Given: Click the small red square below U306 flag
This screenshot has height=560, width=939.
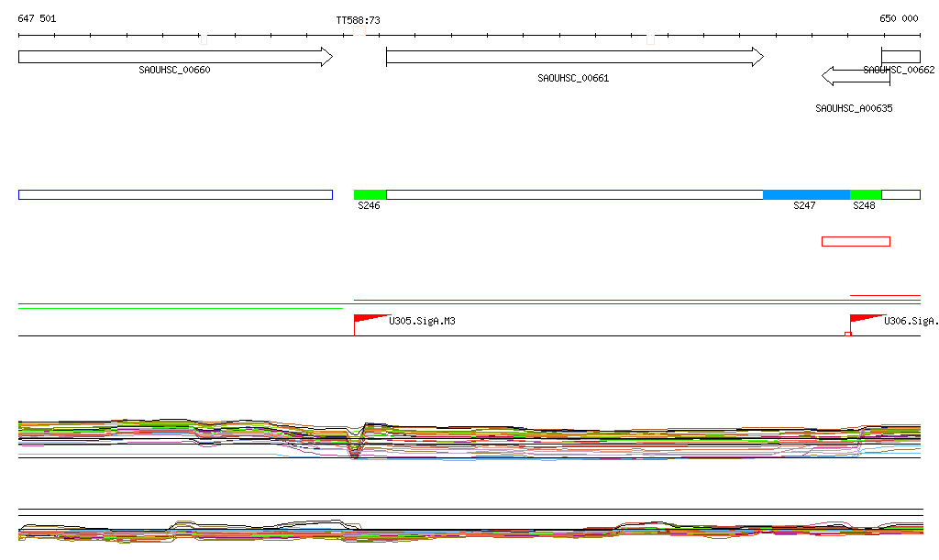Looking at the screenshot, I should pyautogui.click(x=848, y=334).
